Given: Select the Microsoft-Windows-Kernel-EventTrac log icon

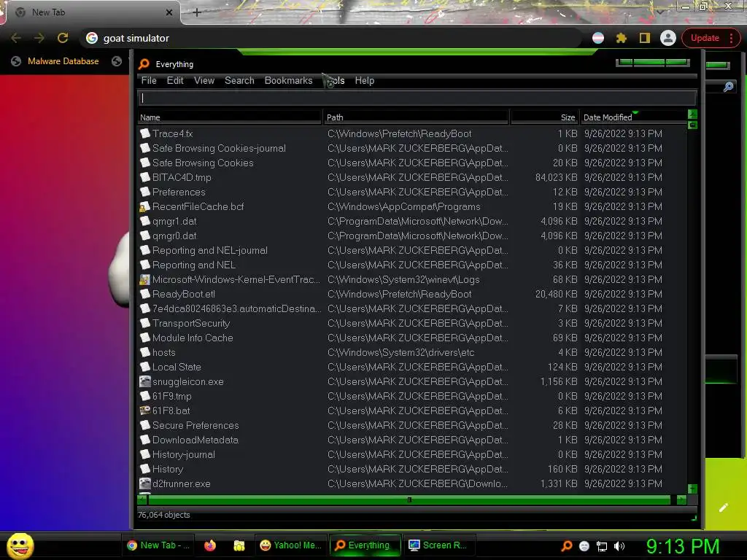Looking at the screenshot, I should [x=145, y=279].
